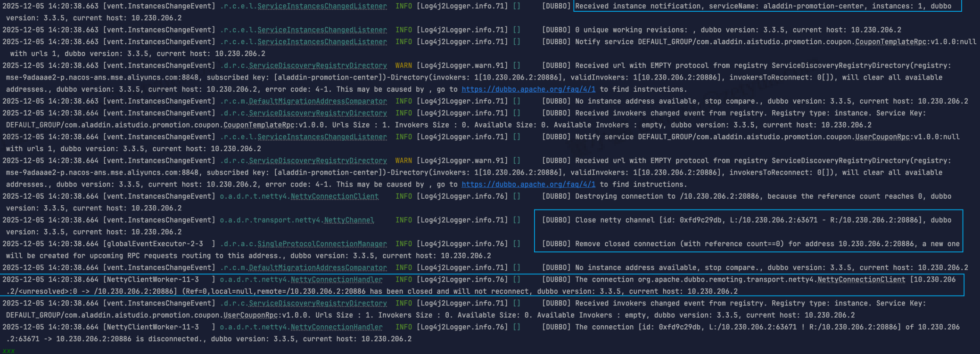Click CouponTemplateRpc link in the "Service Key" line
980x354 pixels.
[259, 125]
